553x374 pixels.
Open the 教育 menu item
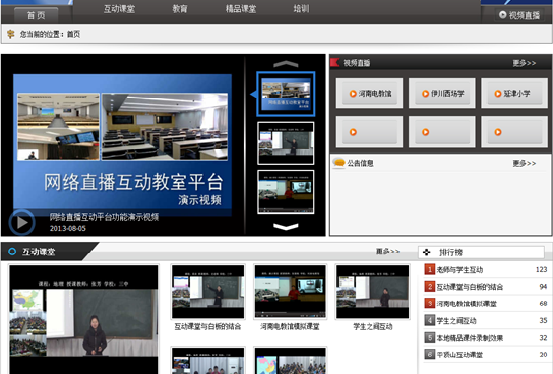[x=180, y=9]
